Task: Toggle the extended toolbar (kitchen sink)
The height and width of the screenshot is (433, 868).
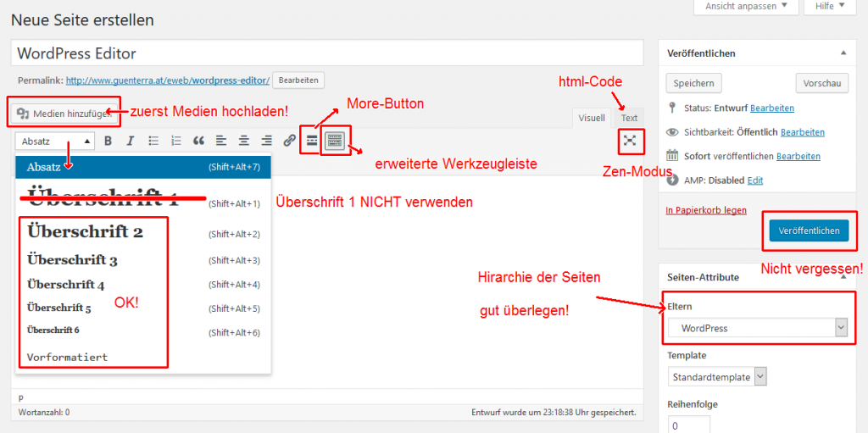Action: [334, 142]
